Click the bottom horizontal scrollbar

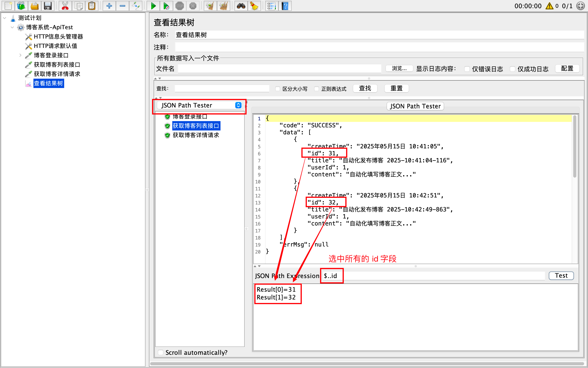367,364
